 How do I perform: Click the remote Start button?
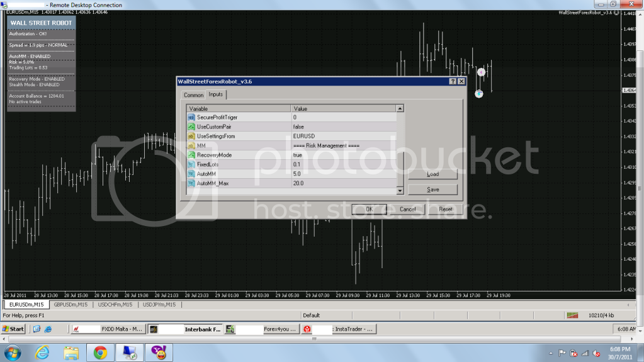(14, 329)
